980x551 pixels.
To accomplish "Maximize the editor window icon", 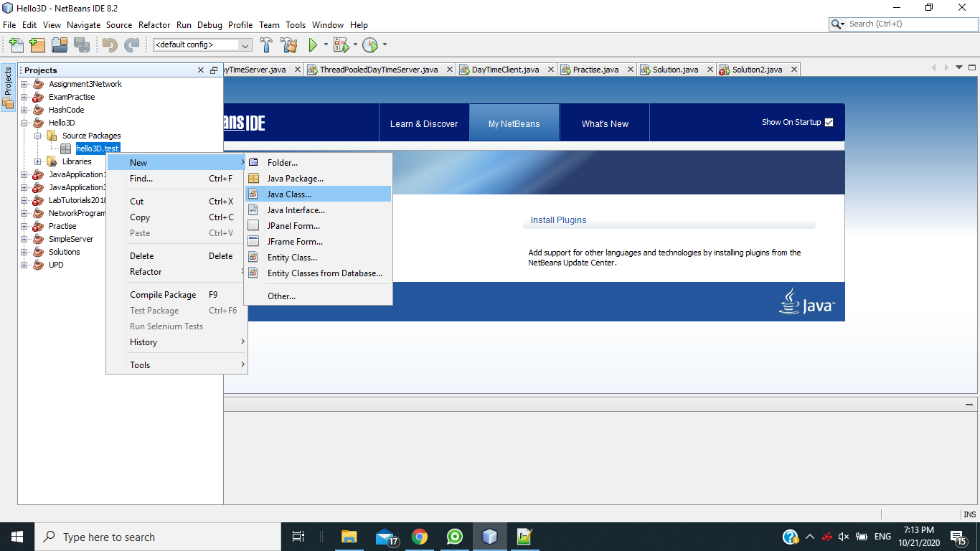I will coord(971,67).
